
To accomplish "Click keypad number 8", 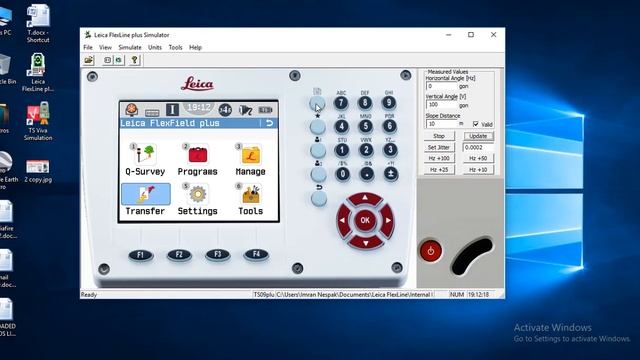I will click(365, 103).
